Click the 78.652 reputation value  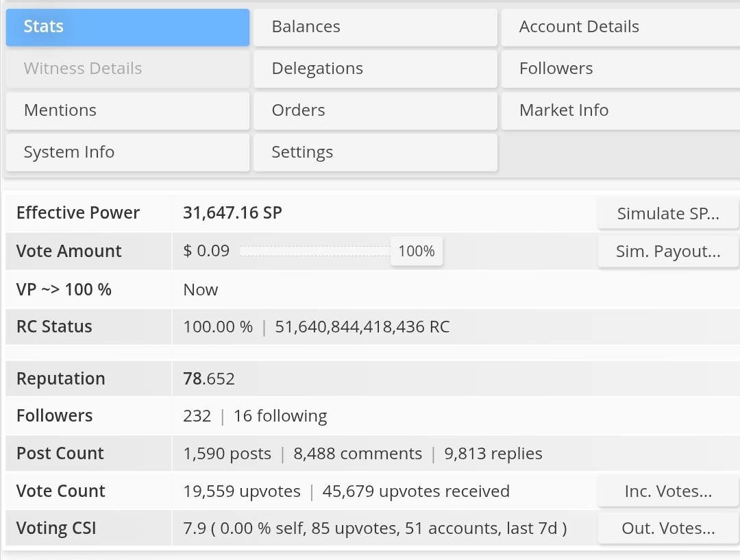coord(209,379)
